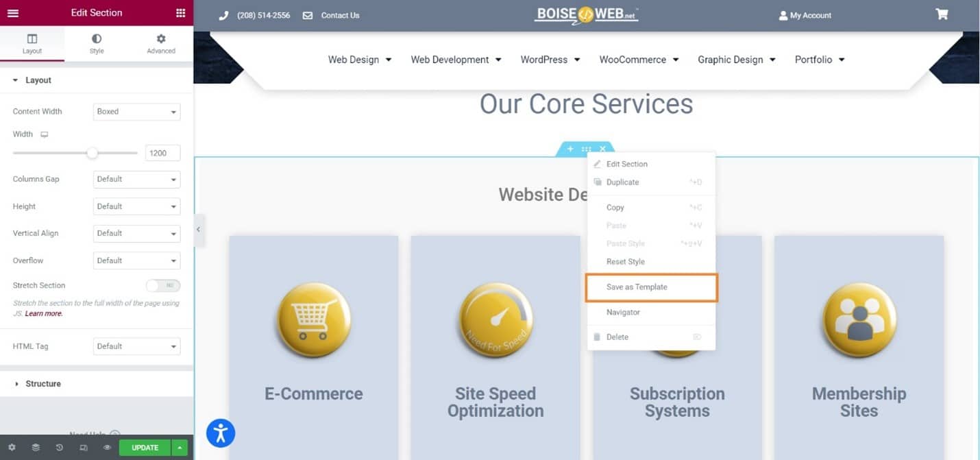Open the HTML Tag dropdown
This screenshot has width=980, height=460.
(137, 346)
